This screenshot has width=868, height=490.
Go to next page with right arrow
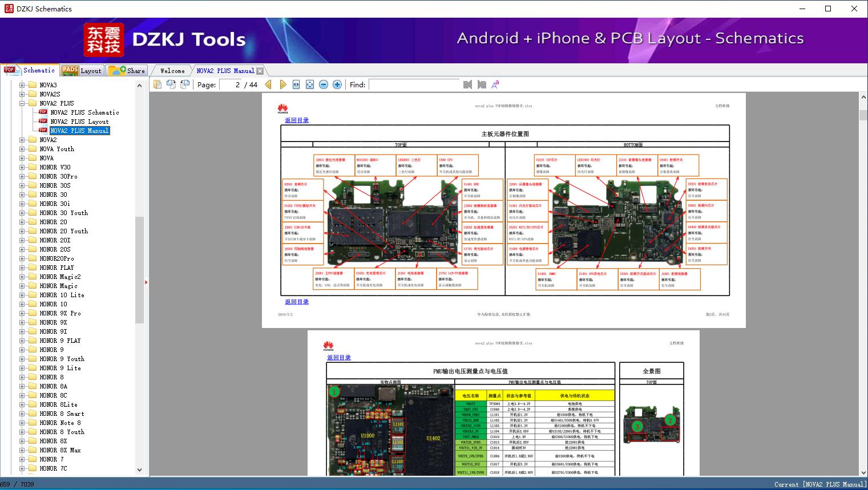coord(282,84)
